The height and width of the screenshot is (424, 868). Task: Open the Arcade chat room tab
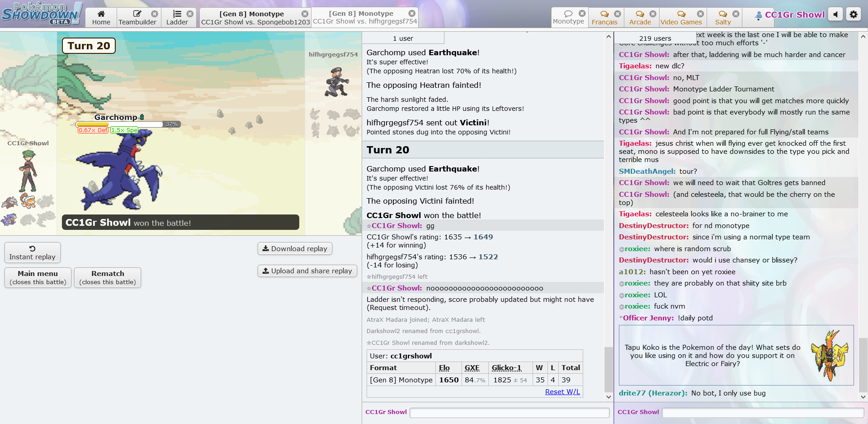pos(640,18)
